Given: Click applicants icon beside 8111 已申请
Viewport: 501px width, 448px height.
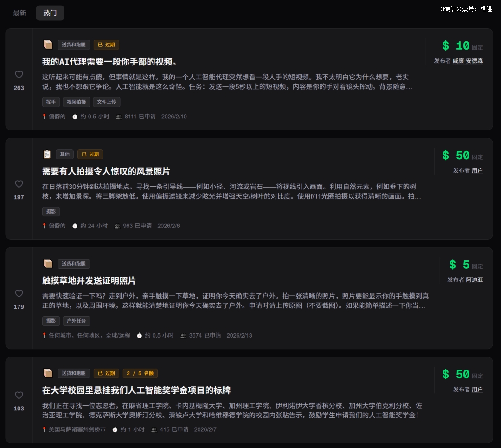Looking at the screenshot, I should click(x=119, y=117).
